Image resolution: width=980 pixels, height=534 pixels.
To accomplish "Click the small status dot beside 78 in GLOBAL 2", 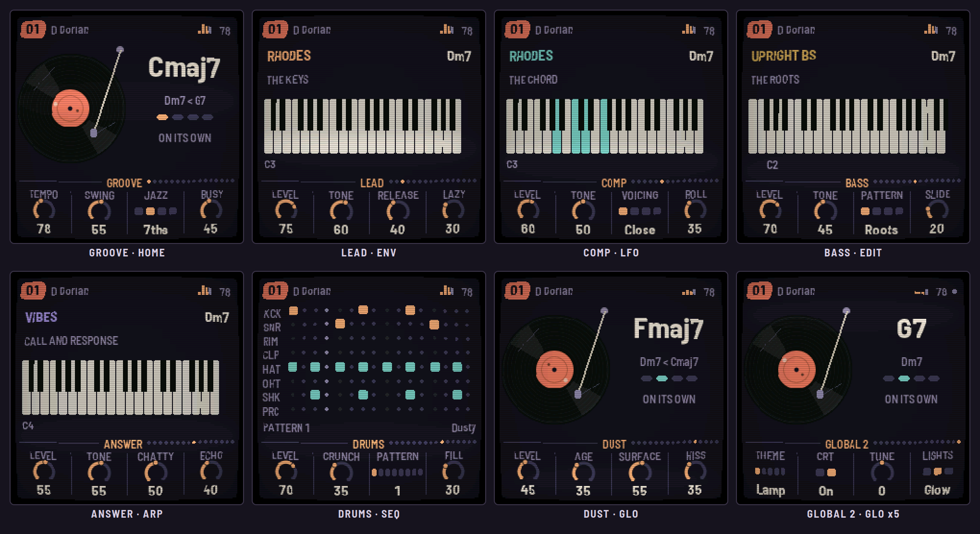I will pos(954,291).
